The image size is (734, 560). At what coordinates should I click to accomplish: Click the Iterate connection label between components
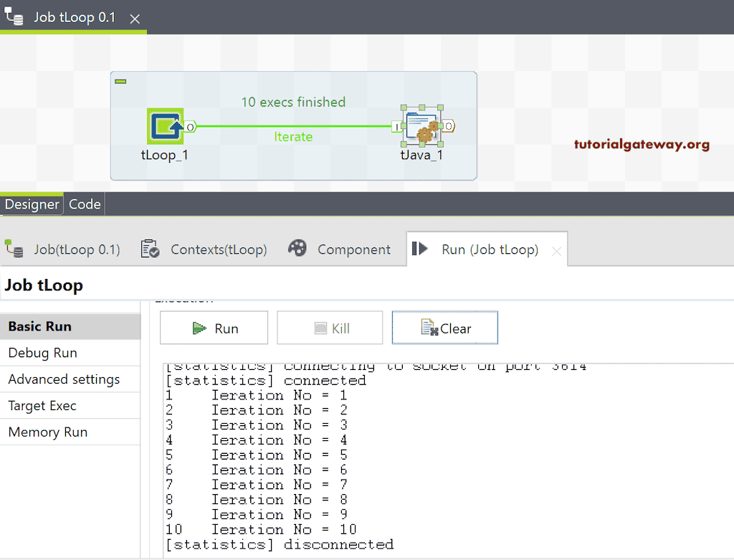[x=293, y=136]
